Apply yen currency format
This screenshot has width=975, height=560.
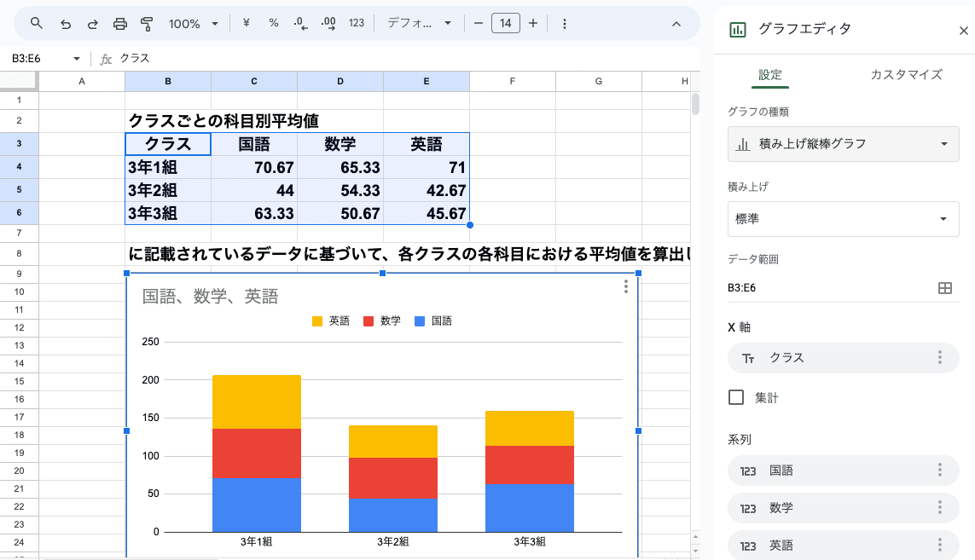coord(247,23)
